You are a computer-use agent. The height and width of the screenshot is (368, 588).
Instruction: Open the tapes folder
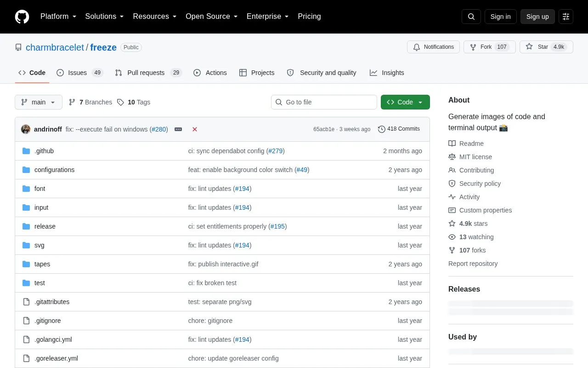(x=42, y=264)
